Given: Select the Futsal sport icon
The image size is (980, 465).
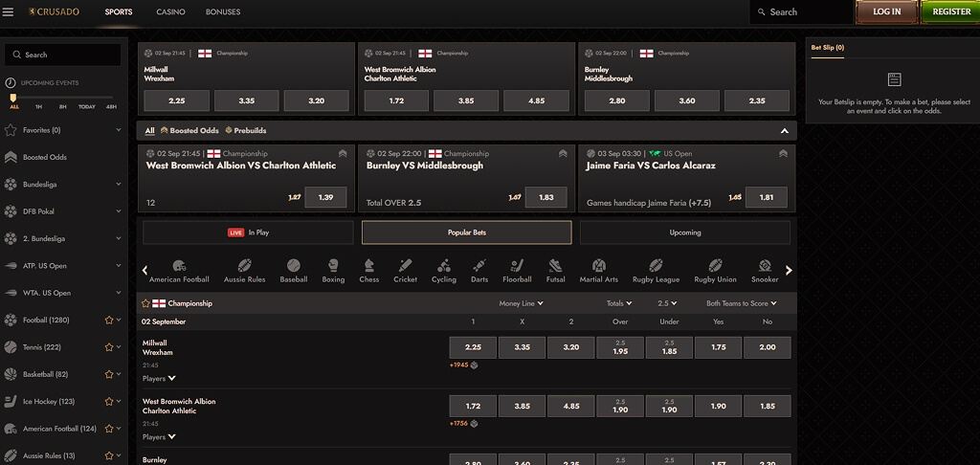Looking at the screenshot, I should click(556, 272).
